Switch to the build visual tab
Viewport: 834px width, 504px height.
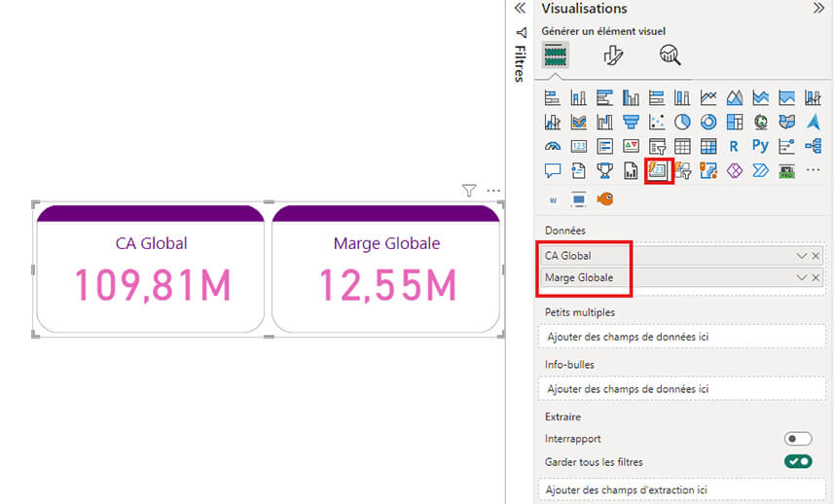tap(556, 55)
